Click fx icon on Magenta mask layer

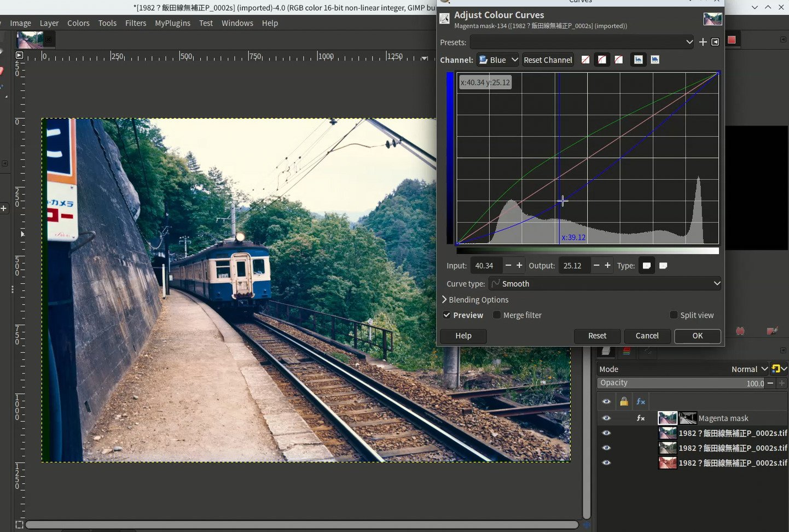click(x=640, y=418)
